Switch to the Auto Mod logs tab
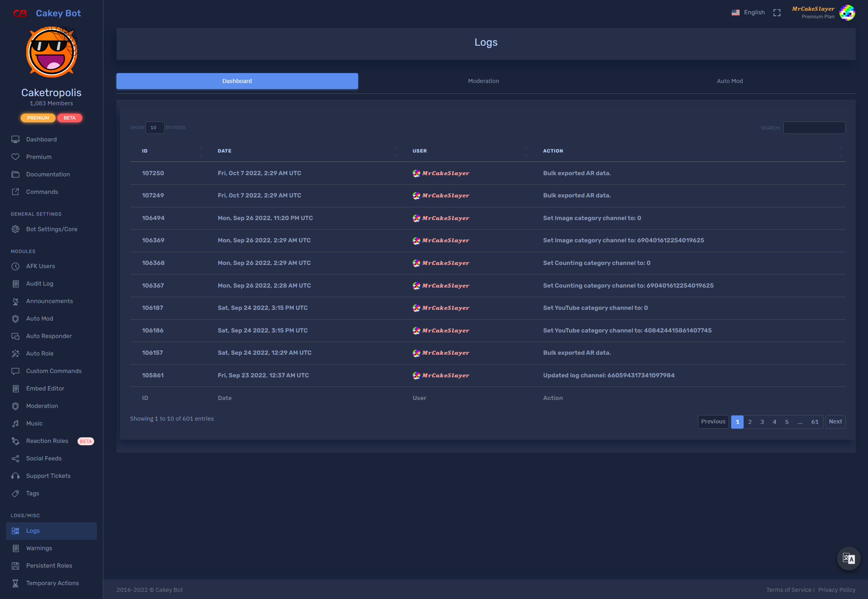868x599 pixels. coord(730,81)
